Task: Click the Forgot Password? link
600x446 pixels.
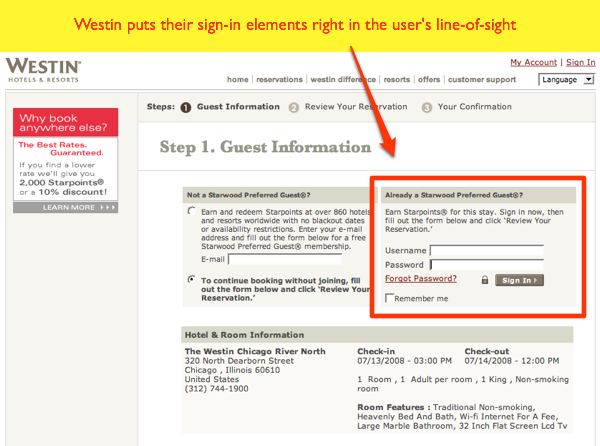Action: click(421, 278)
